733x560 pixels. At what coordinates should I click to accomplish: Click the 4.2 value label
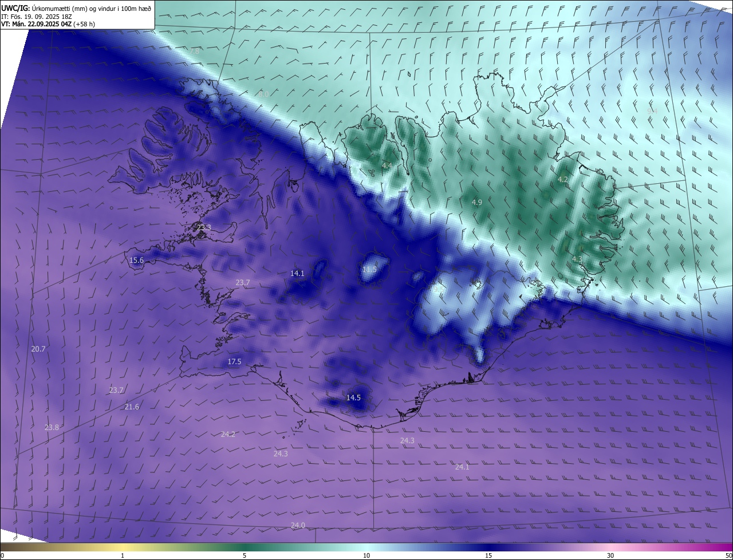(x=563, y=179)
